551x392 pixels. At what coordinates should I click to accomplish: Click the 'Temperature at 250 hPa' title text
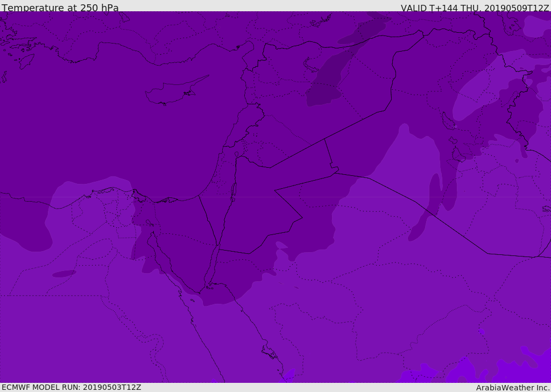coord(60,8)
